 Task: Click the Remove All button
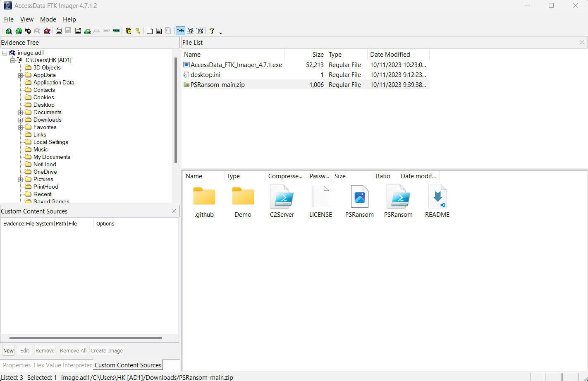tap(73, 350)
